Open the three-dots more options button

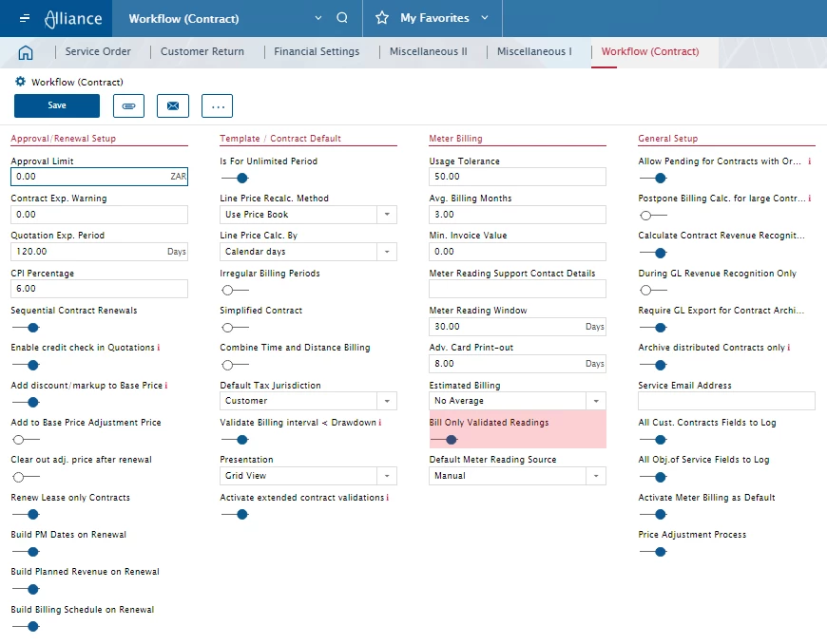217,105
